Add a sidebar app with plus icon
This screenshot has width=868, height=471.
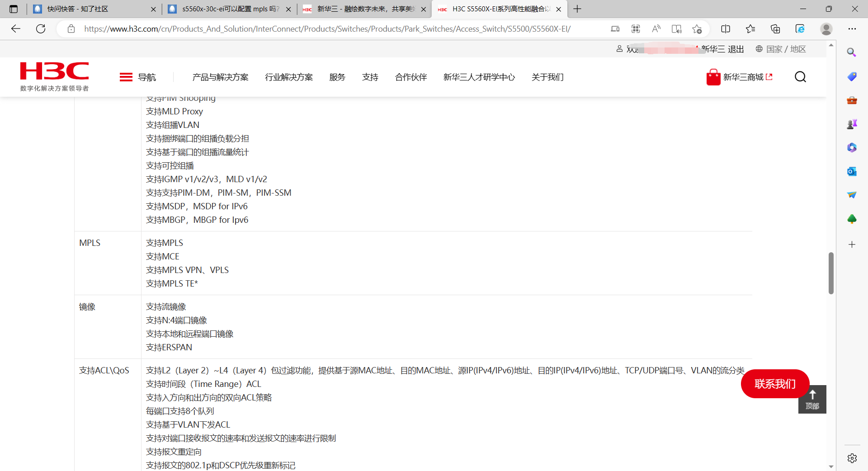[x=852, y=245]
